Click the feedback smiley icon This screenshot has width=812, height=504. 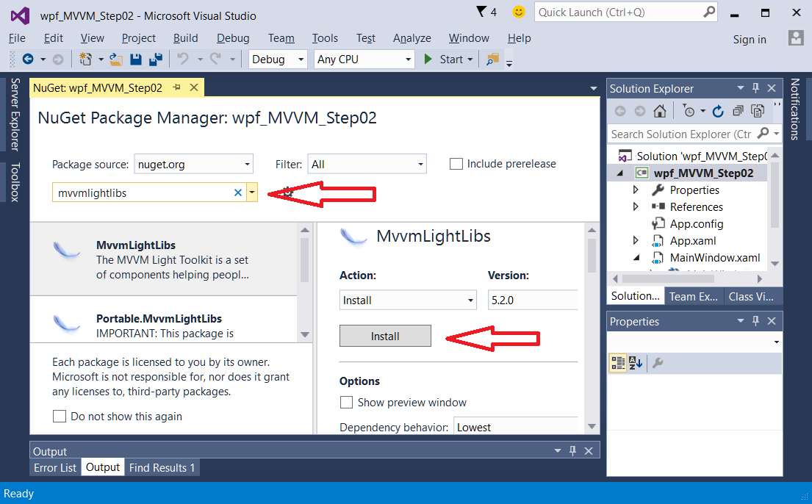(x=518, y=12)
